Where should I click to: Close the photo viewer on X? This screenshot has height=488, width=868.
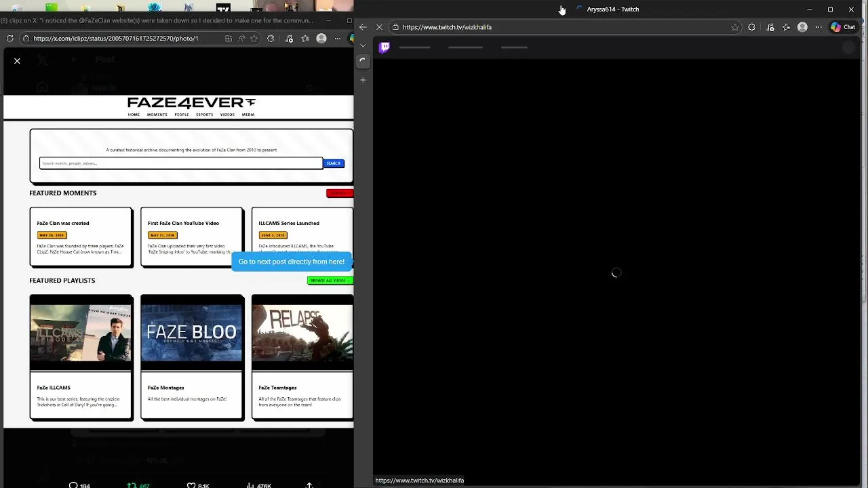pyautogui.click(x=17, y=61)
